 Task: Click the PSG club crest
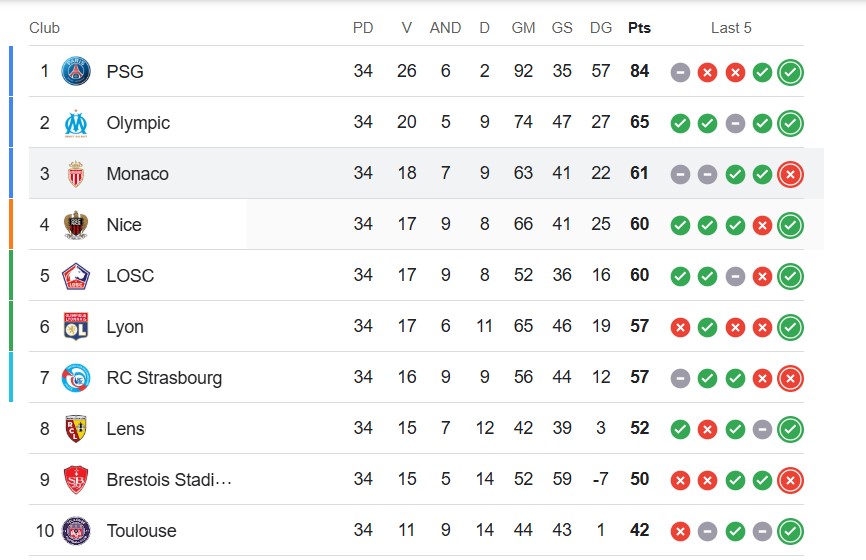click(x=76, y=71)
